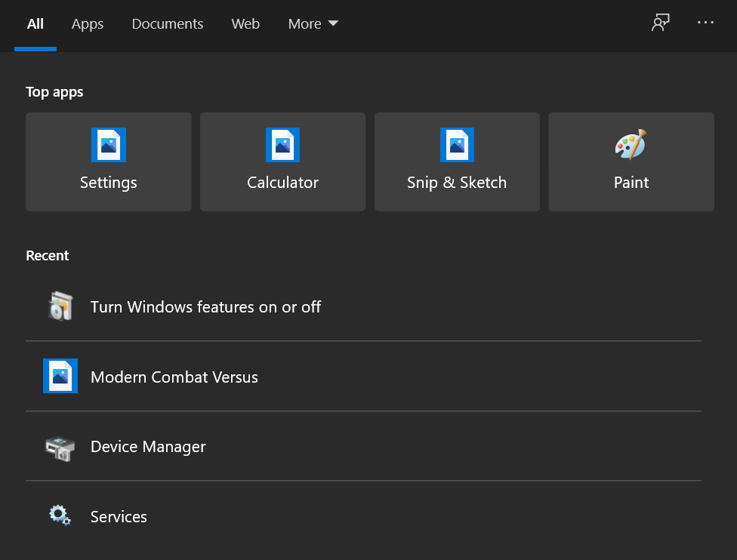The image size is (737, 560).
Task: Open Services from Recent list
Action: coord(118,516)
